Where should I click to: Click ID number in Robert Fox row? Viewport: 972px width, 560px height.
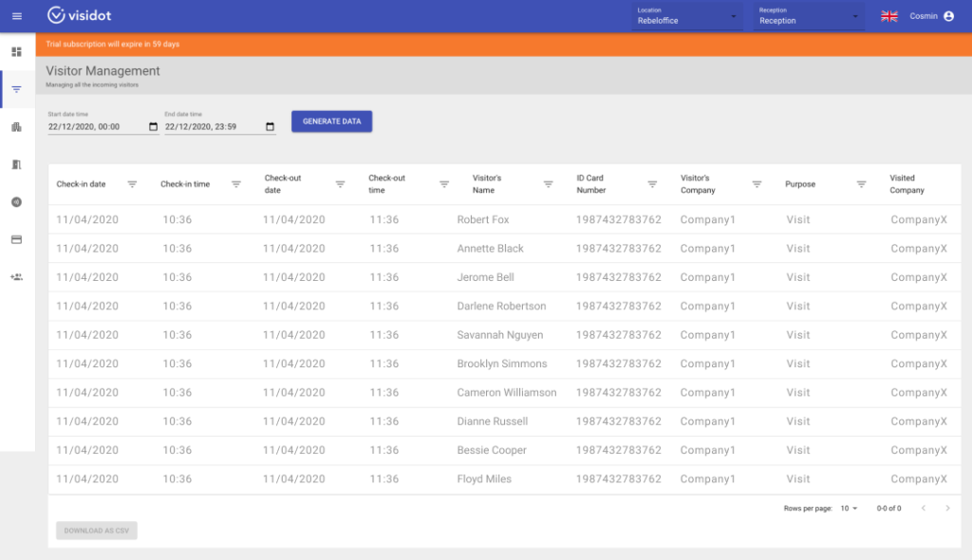(x=619, y=219)
